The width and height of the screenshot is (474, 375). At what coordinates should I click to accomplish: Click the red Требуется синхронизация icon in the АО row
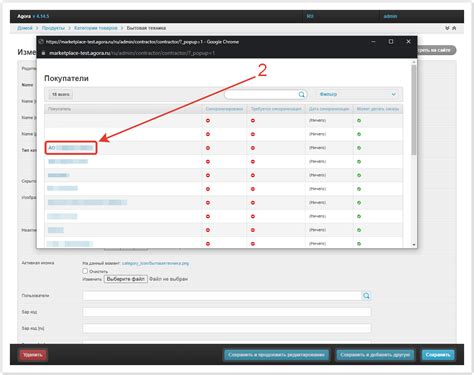click(x=253, y=148)
